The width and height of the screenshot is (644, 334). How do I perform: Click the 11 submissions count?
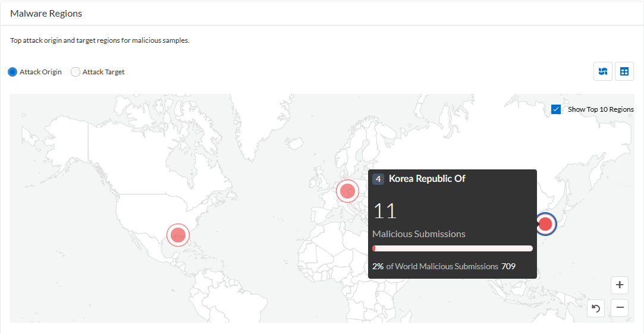pyautogui.click(x=385, y=211)
